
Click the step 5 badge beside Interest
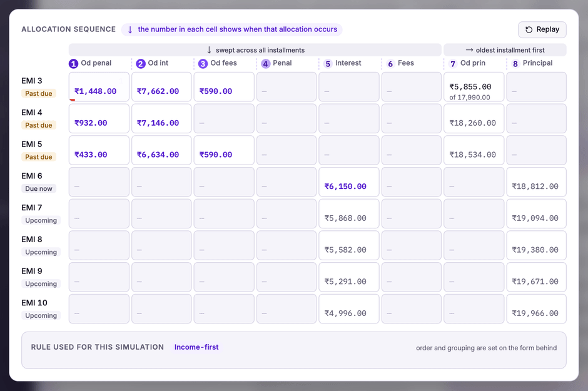point(328,64)
